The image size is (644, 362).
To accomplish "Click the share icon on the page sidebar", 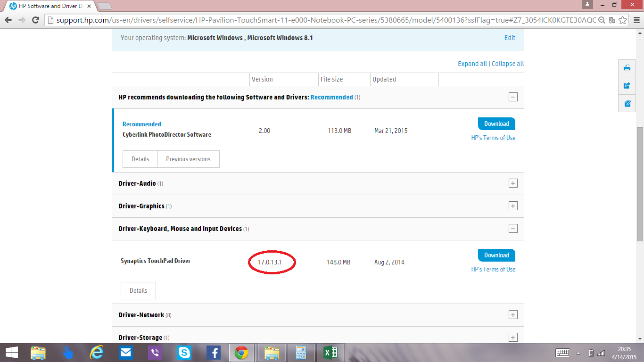I will click(x=627, y=86).
